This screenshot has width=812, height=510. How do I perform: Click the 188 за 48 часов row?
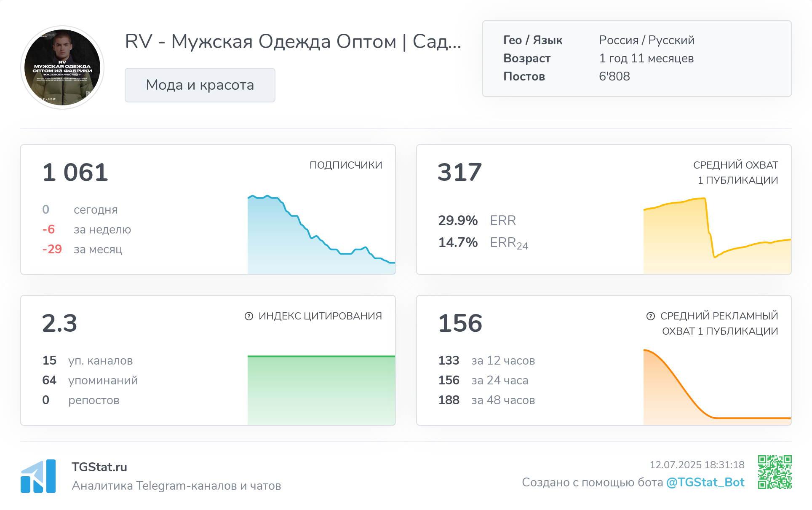point(487,400)
